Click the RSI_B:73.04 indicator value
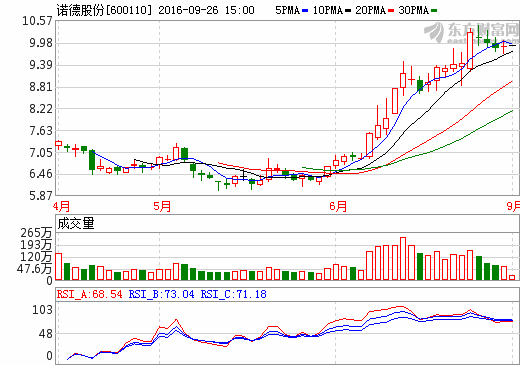This screenshot has width=520, height=365. coord(161,294)
